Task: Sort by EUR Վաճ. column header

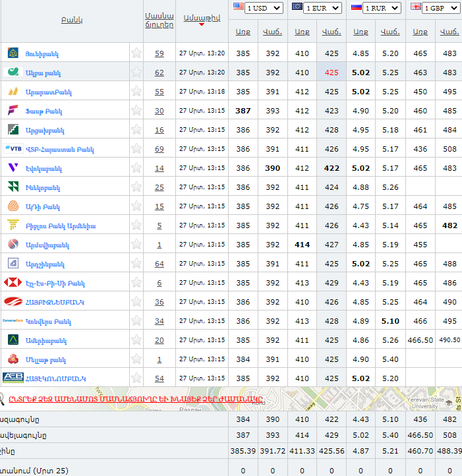Action: click(x=332, y=32)
